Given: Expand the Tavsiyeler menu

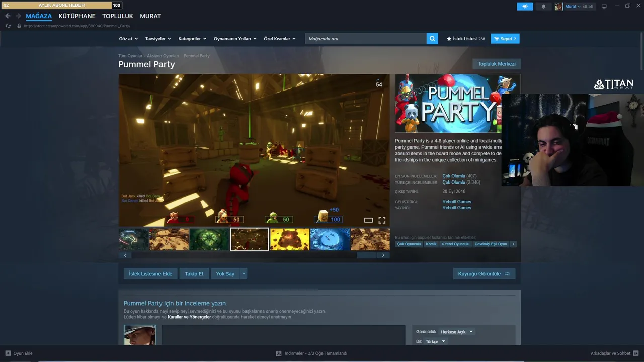Looking at the screenshot, I should (x=158, y=39).
